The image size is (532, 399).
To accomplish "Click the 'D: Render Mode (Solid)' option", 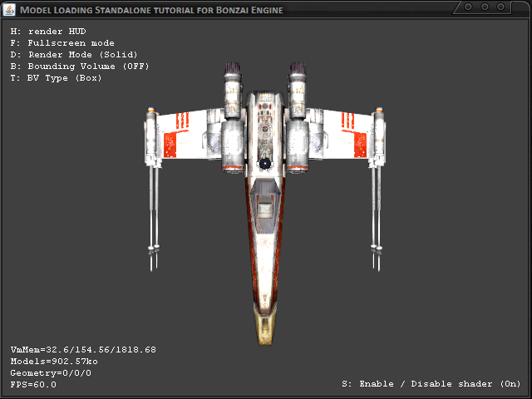I will (74, 54).
